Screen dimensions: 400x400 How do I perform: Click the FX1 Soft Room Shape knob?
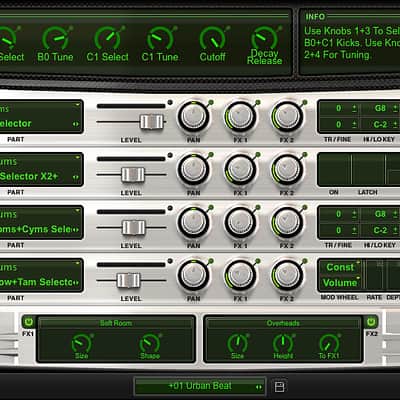click(150, 343)
